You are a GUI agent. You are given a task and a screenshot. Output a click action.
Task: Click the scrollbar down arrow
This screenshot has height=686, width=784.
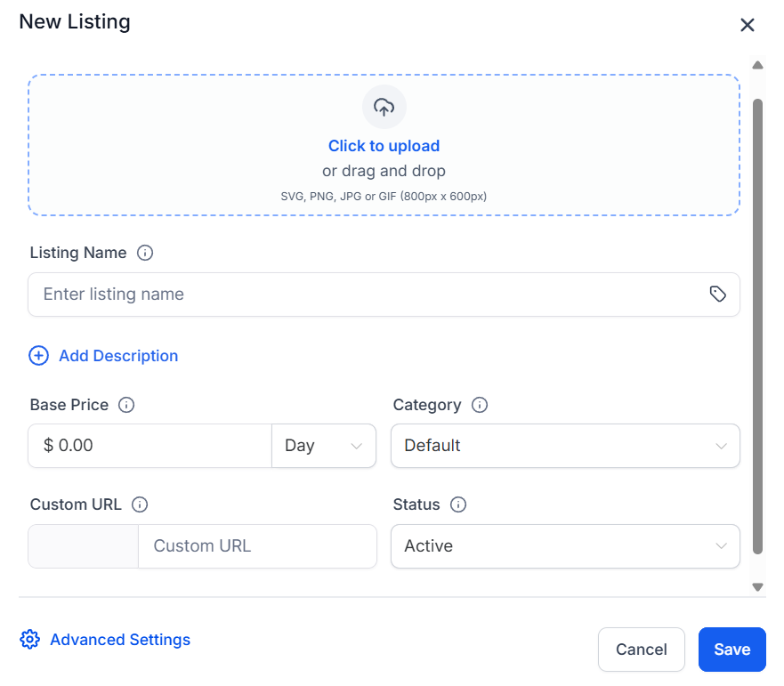pyautogui.click(x=758, y=586)
